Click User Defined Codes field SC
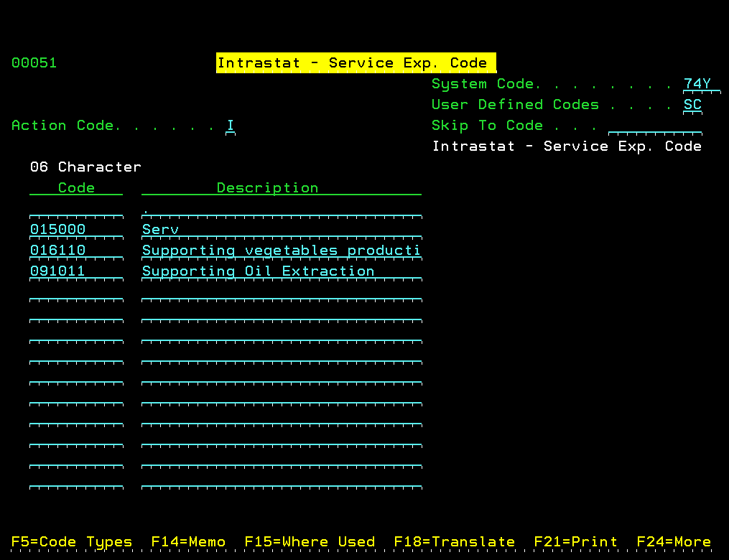The width and height of the screenshot is (729, 560). (692, 105)
